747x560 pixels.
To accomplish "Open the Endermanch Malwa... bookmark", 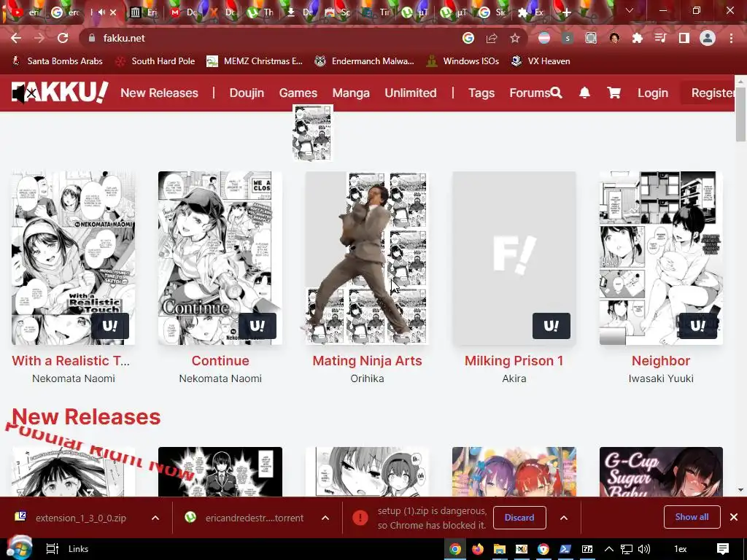I will tap(365, 61).
